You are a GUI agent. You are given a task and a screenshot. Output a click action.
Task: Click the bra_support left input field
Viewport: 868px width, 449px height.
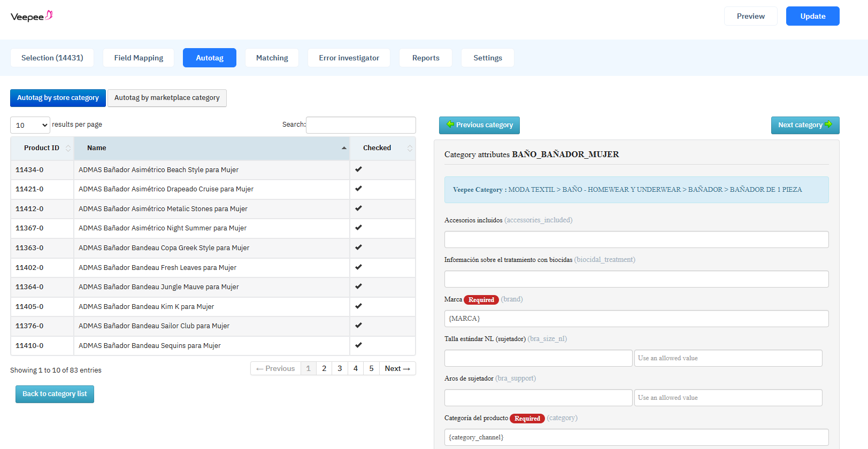(539, 398)
